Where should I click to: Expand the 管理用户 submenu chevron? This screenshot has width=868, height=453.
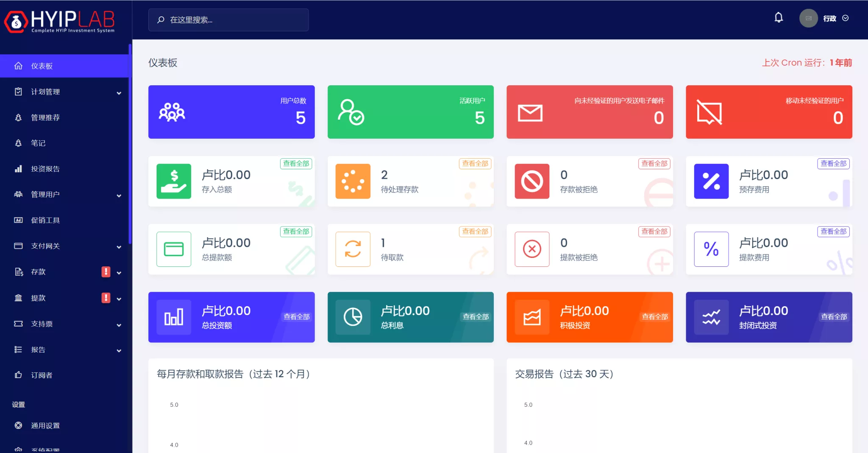119,195
